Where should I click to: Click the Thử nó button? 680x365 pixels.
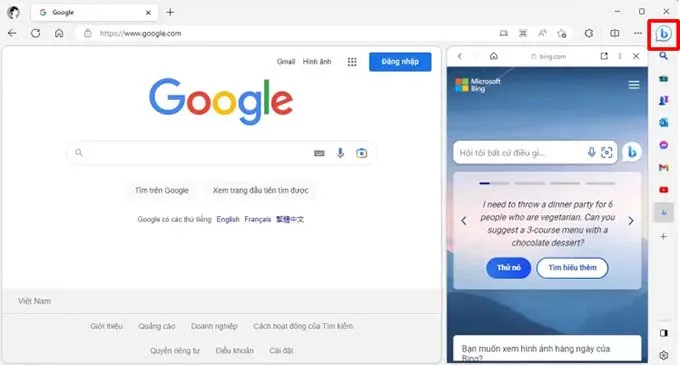point(508,268)
